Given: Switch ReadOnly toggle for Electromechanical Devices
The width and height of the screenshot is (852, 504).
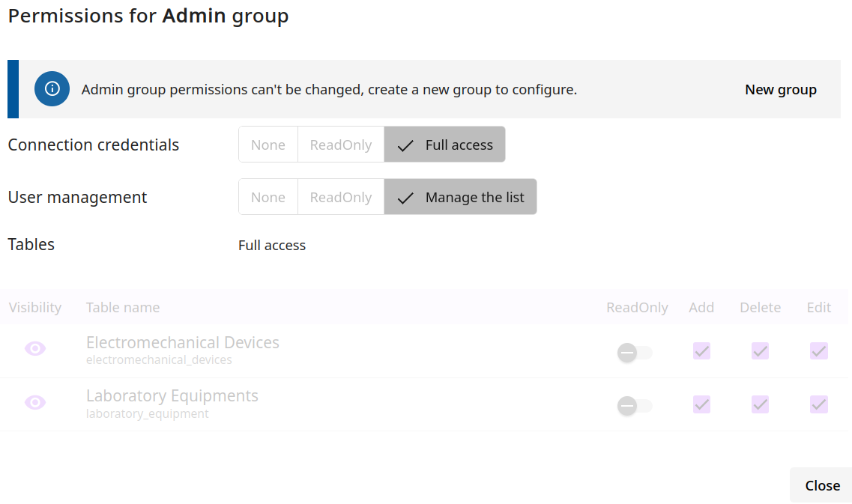Looking at the screenshot, I should point(634,352).
